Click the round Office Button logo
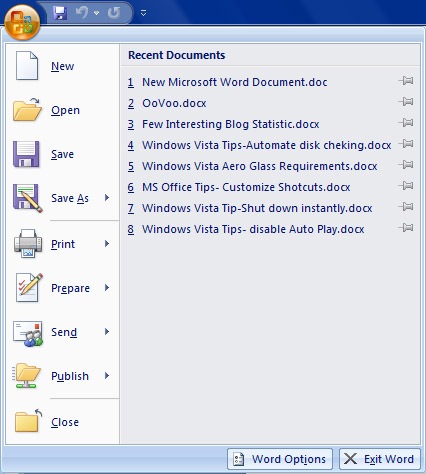 click(x=22, y=22)
